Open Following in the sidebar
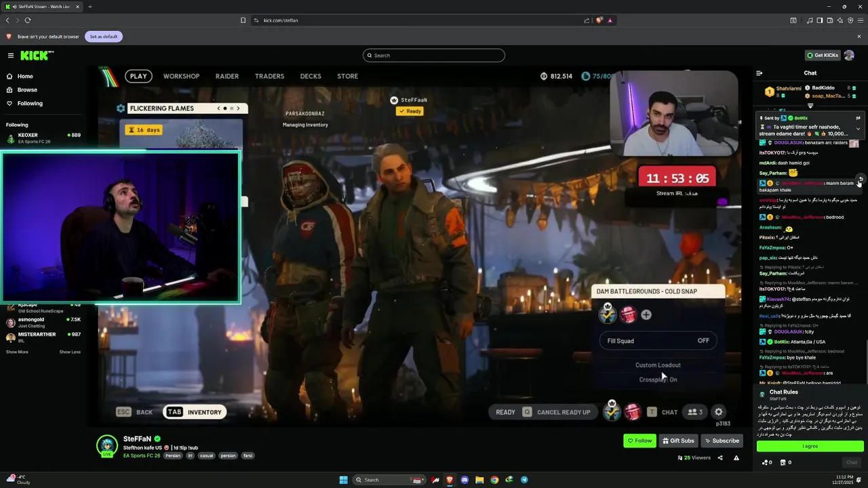Viewport: 868px width, 488px height. 30,104
